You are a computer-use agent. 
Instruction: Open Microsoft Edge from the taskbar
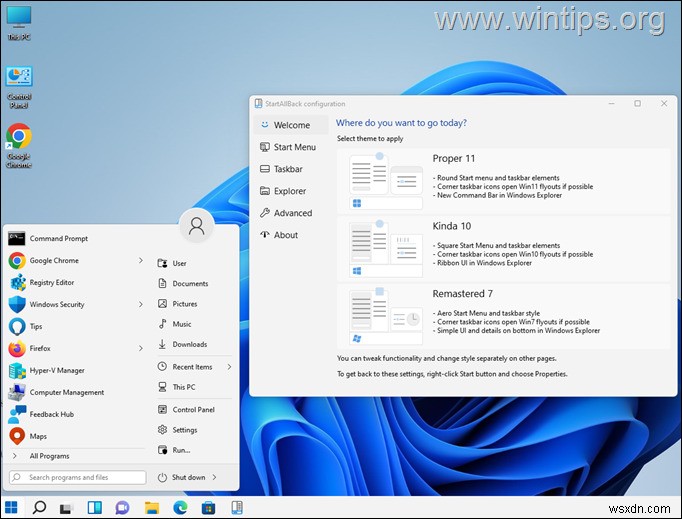182,507
